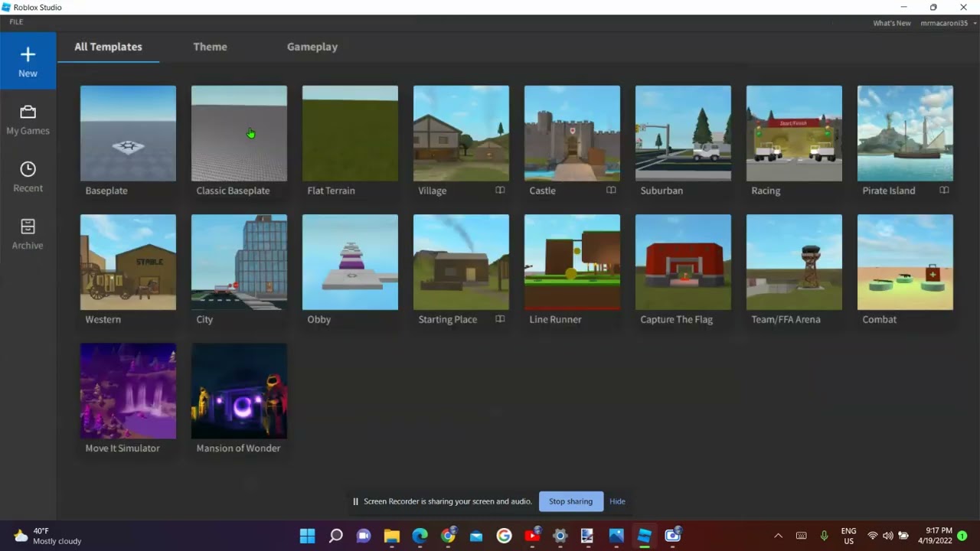
Task: Switch to the All Templates tab
Action: click(108, 47)
